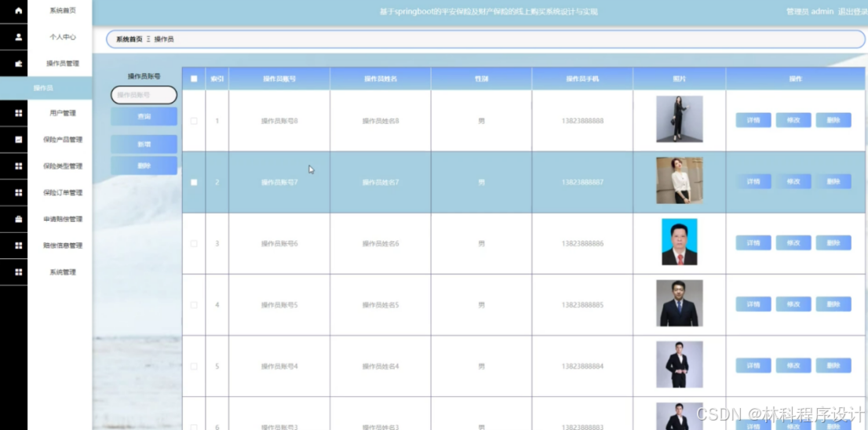Click the 操作员姓名 column header

click(x=381, y=78)
